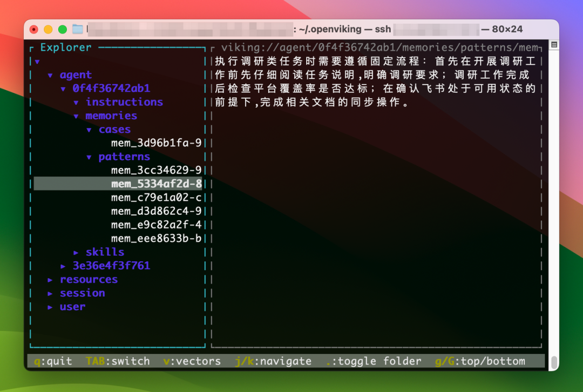Click the Explorer panel title

[x=66, y=47]
